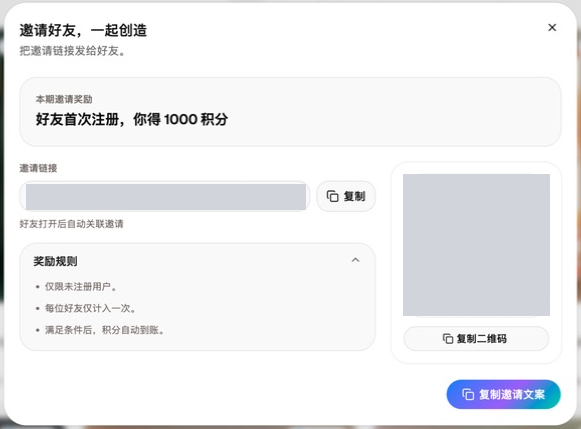581x429 pixels.
Task: Click the rule 满足条件后，积分自动到账。
Action: [104, 330]
